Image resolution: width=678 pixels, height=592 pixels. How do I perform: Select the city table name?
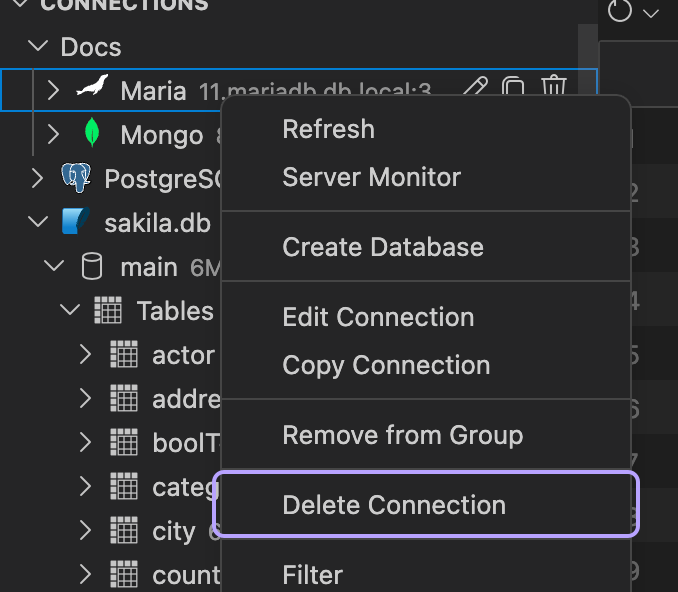pos(174,532)
